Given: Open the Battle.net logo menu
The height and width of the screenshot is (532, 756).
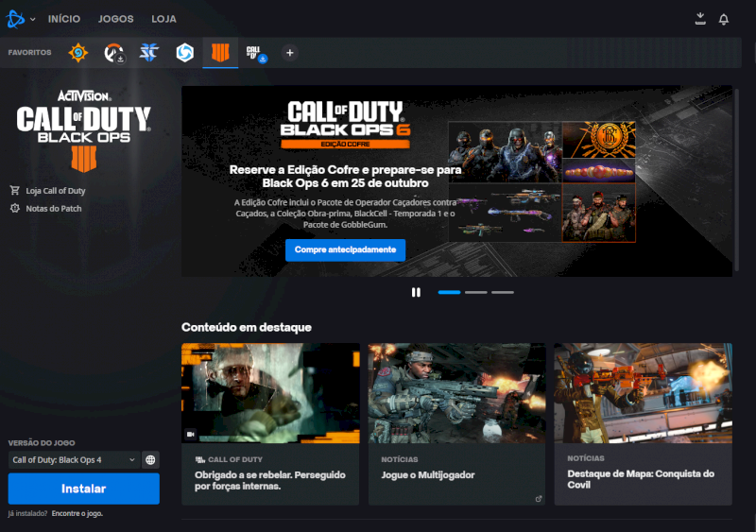Looking at the screenshot, I should (x=15, y=19).
